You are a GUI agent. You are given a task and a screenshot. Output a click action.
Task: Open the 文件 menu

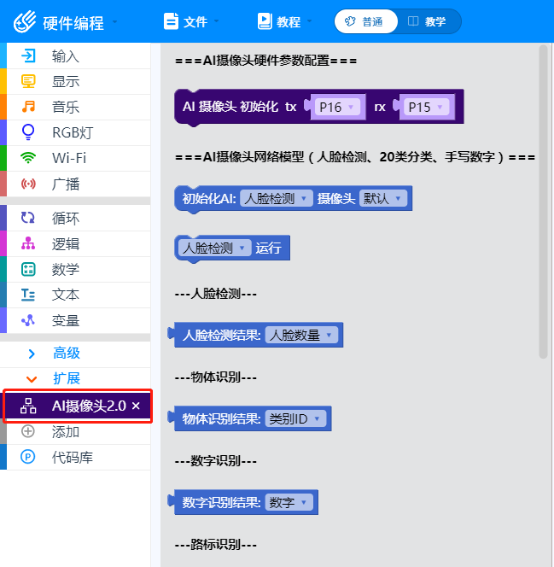[x=191, y=22]
